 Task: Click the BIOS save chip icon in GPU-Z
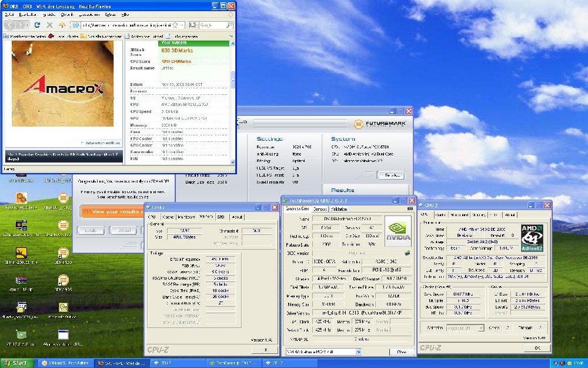407,253
